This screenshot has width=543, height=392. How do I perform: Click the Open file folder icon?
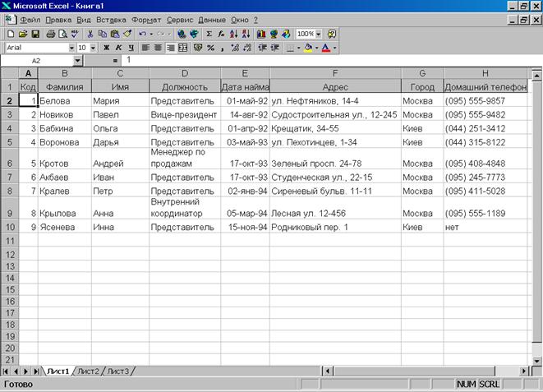[x=23, y=34]
